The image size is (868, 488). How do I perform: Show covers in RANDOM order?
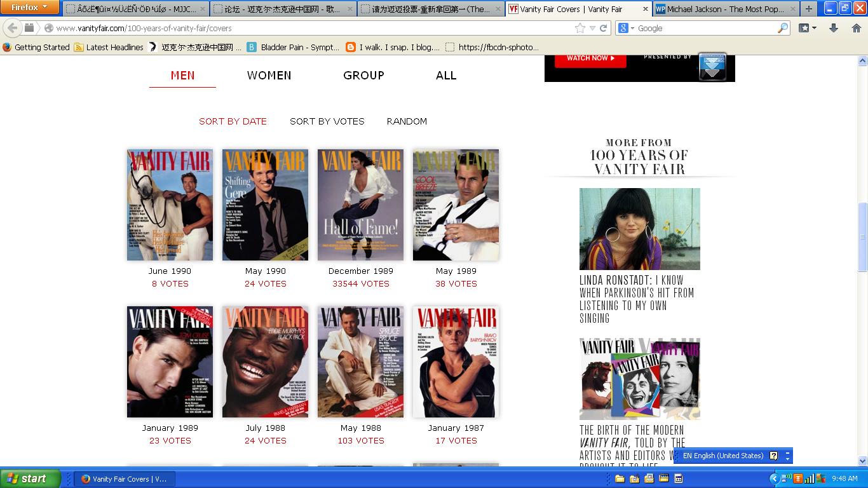(x=407, y=121)
